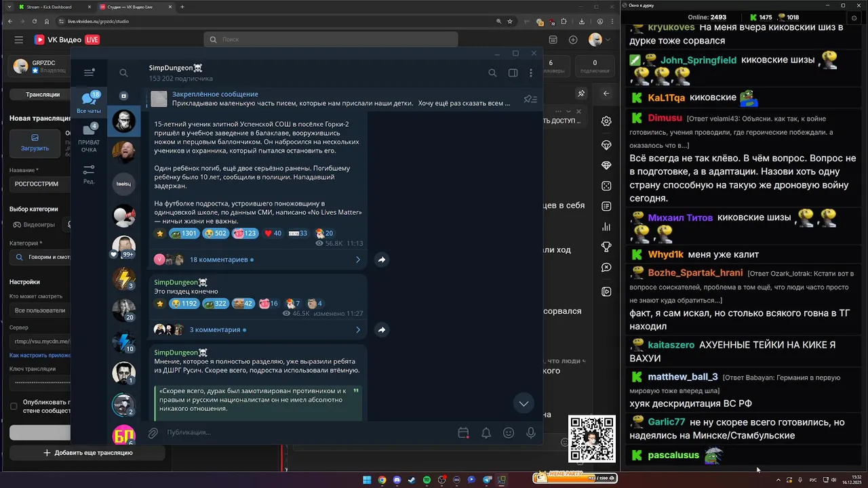The image size is (868, 488).
Task: Tick the 'Опубликовать' on community wall checkbox
Action: pos(14,406)
